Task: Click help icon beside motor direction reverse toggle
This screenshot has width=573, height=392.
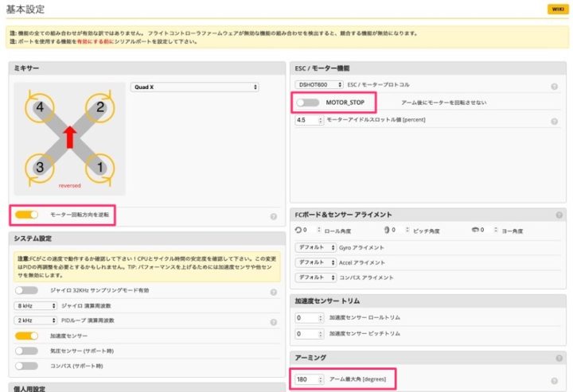Action: click(x=273, y=215)
